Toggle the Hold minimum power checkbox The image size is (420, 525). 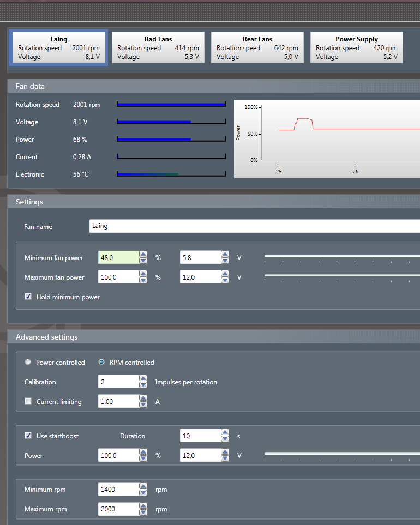click(28, 297)
